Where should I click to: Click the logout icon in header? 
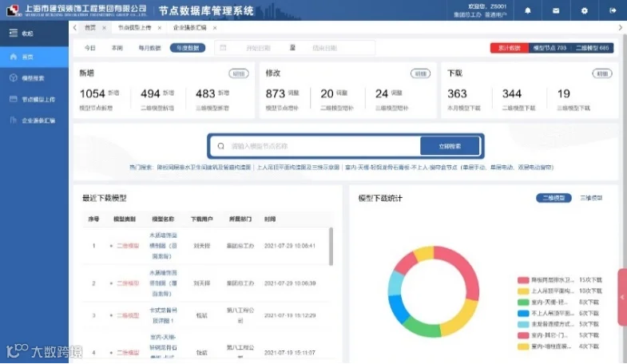click(613, 11)
